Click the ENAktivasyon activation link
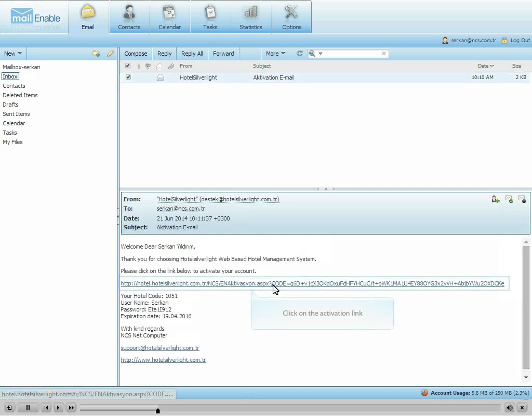The image size is (532, 416). (x=312, y=283)
